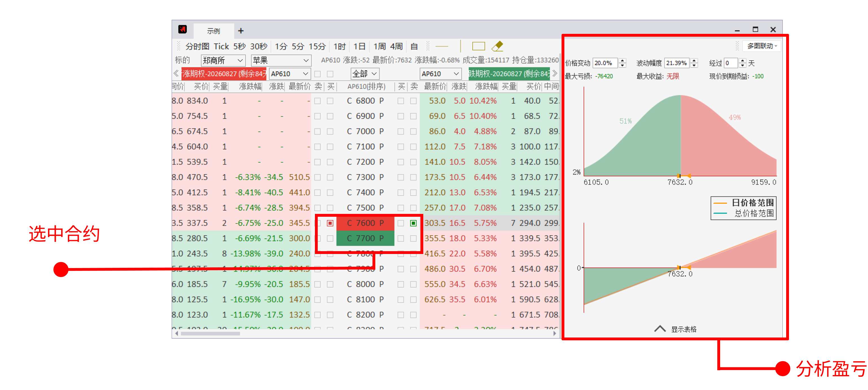868x390 pixels.
Task: Decrease 波动幅度 with the down arrow
Action: [x=694, y=65]
